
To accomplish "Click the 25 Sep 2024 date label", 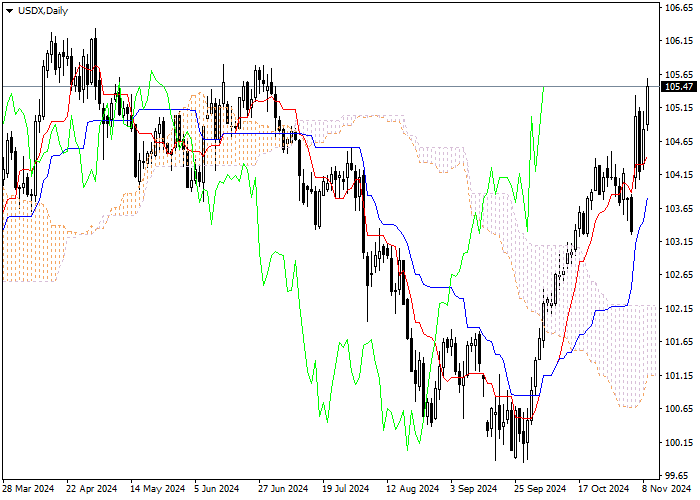I will pos(540,489).
